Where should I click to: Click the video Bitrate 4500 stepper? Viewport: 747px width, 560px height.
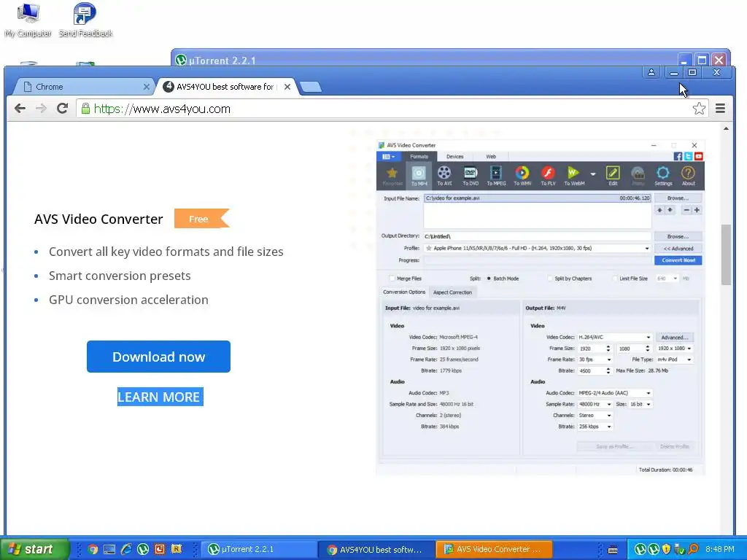pyautogui.click(x=608, y=371)
